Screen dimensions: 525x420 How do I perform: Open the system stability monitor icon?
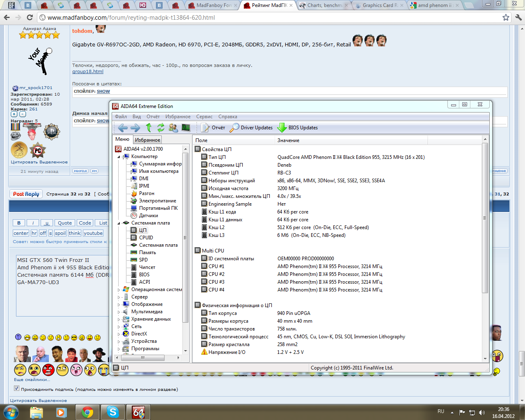pyautogui.click(x=186, y=128)
